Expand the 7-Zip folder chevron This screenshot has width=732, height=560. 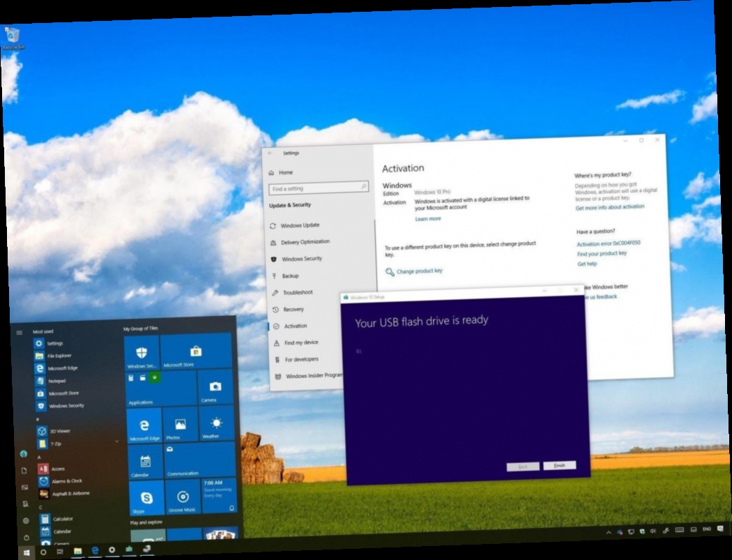point(116,441)
